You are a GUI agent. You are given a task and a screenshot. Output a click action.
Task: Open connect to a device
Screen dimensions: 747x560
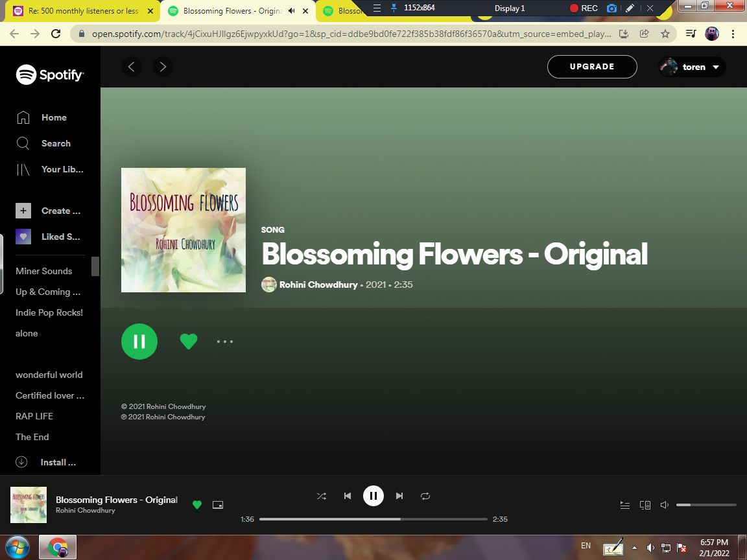[645, 505]
